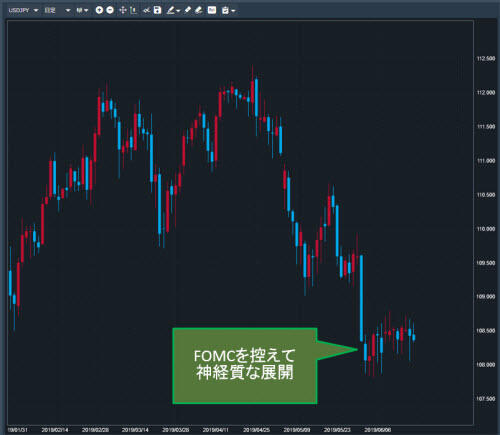Click the share icon in toolbar
This screenshot has width=500, height=435.
point(146,11)
